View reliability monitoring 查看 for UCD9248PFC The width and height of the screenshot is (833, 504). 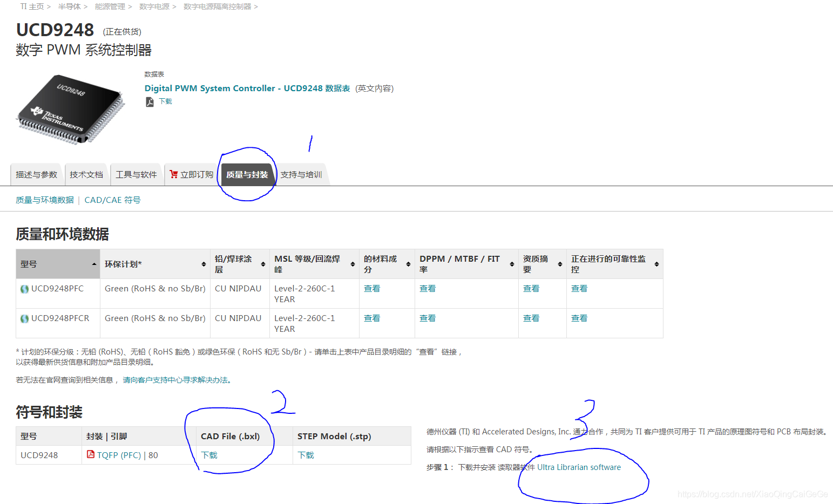[x=579, y=289]
